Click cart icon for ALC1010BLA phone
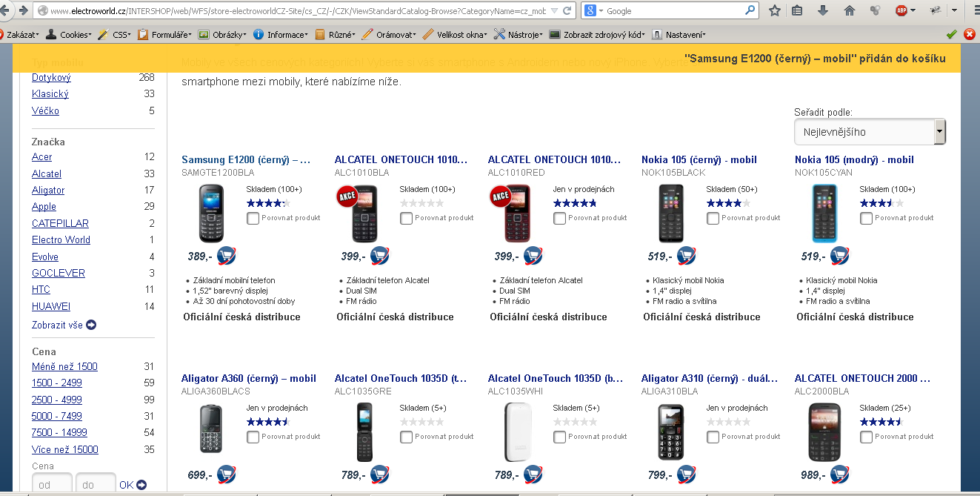980x496 pixels. 379,256
